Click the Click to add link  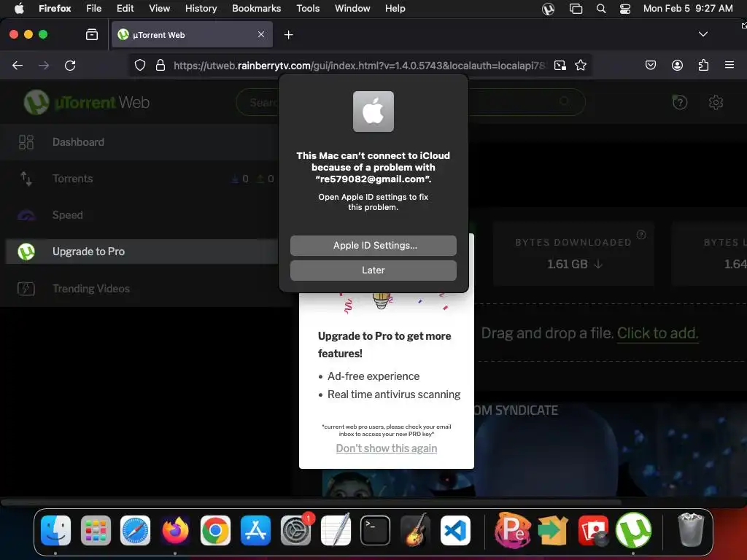click(x=657, y=332)
